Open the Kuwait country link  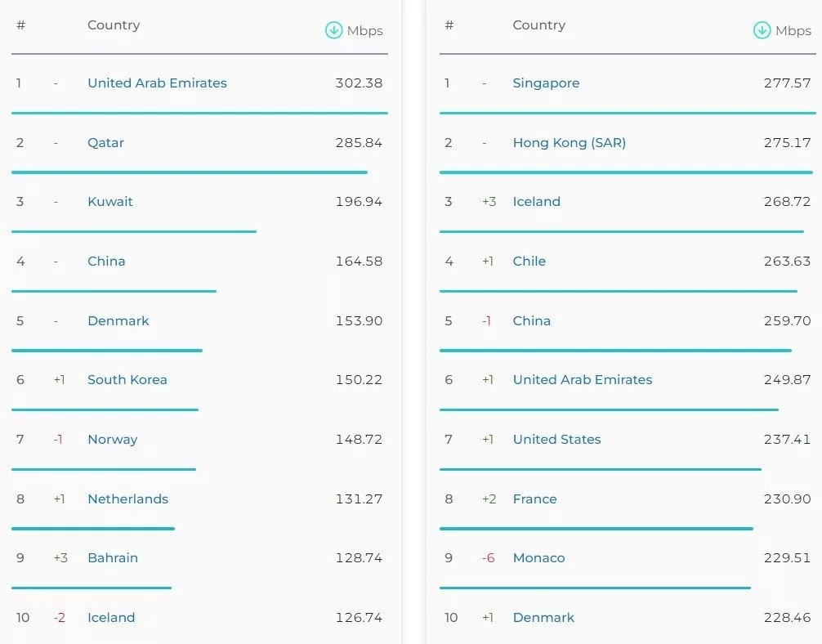click(x=109, y=202)
